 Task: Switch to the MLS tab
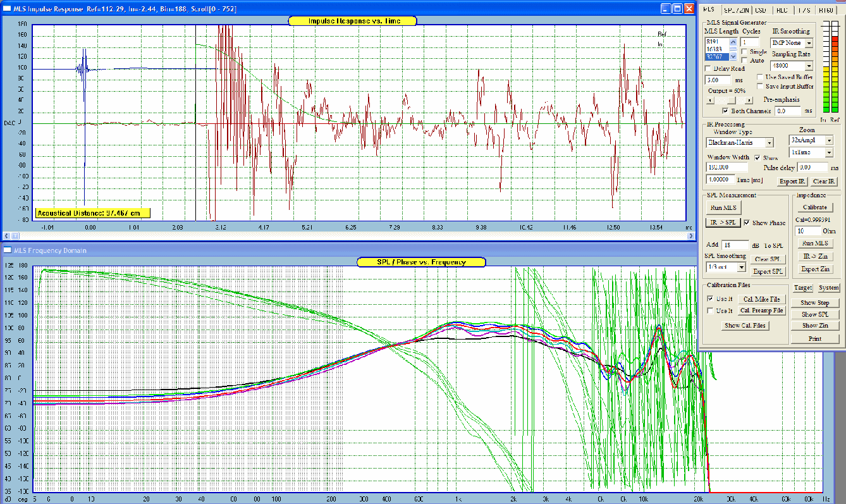[x=709, y=9]
